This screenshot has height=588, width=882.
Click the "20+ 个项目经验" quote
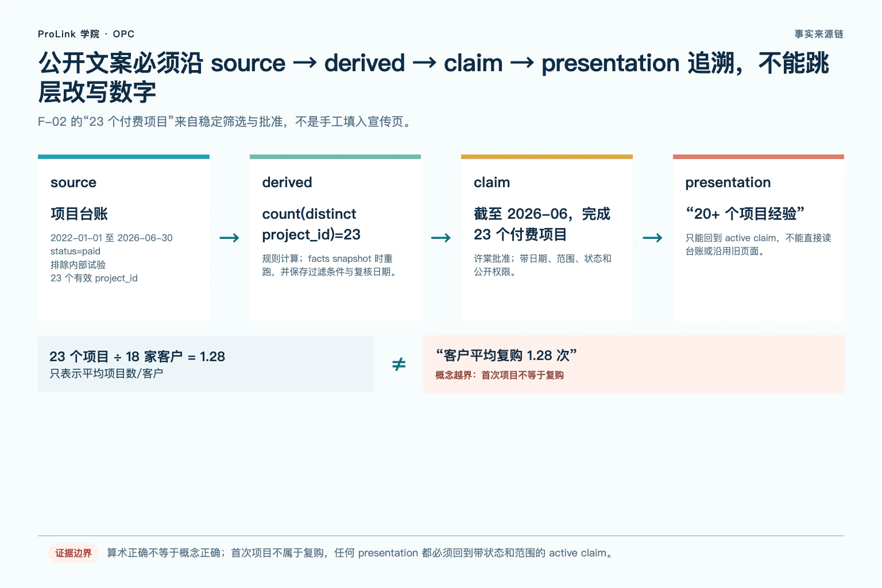pyautogui.click(x=745, y=214)
